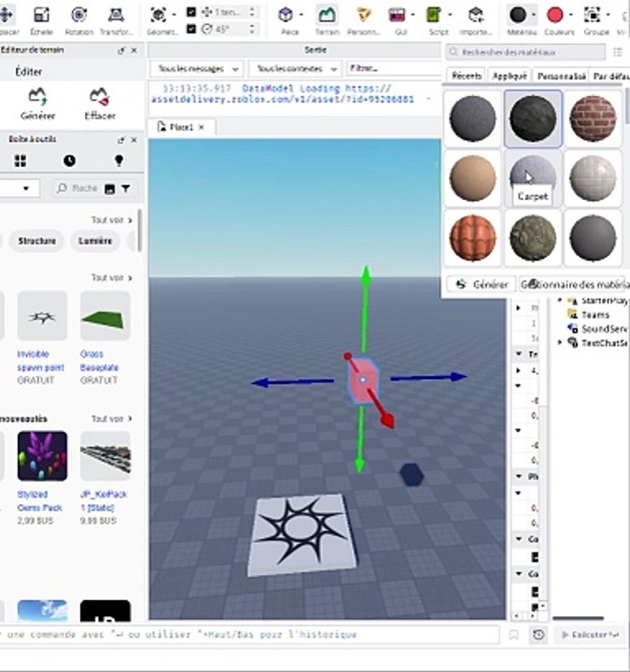Toggle the 45° rotation snap checkbox
This screenshot has width=630, height=672.
click(x=191, y=29)
